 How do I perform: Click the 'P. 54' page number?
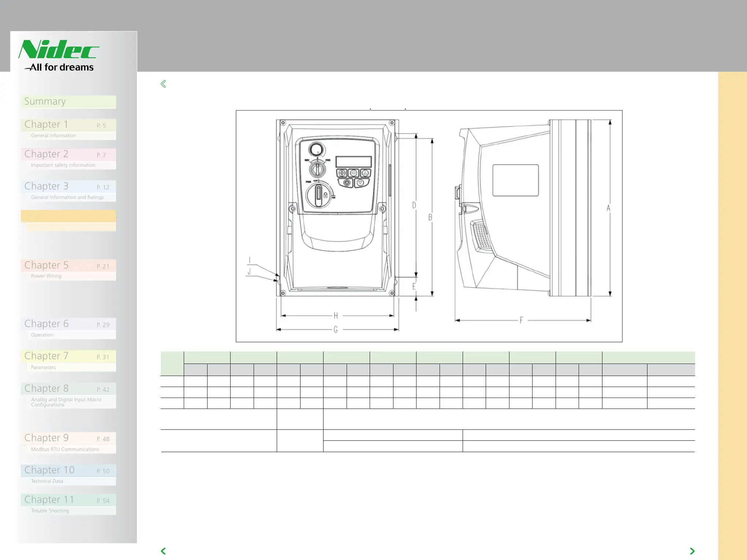103,501
